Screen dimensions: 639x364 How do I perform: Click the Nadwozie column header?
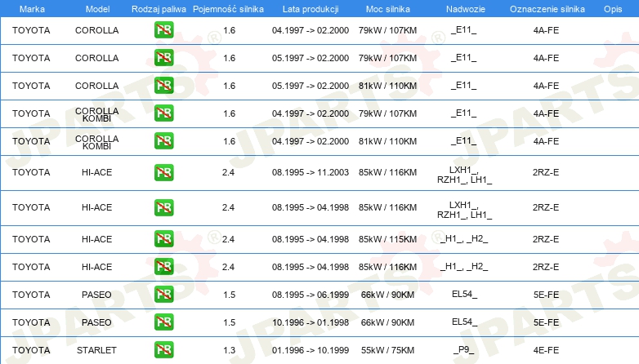click(466, 9)
